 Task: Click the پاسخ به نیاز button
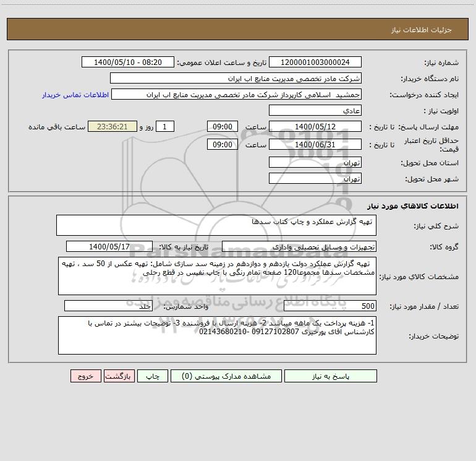[x=331, y=376]
